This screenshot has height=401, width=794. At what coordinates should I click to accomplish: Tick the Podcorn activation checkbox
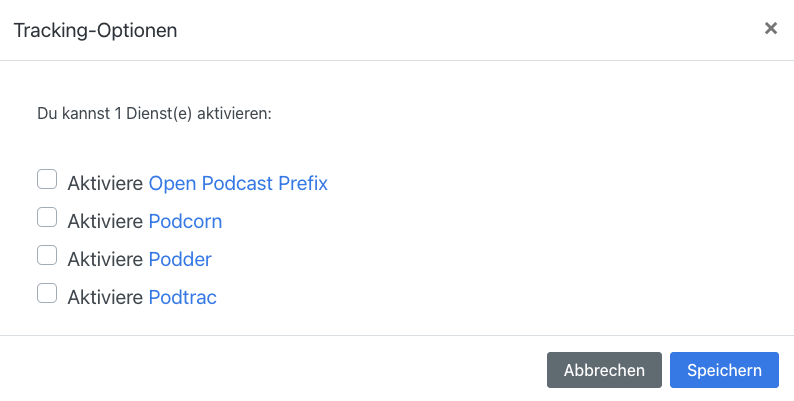pos(47,218)
